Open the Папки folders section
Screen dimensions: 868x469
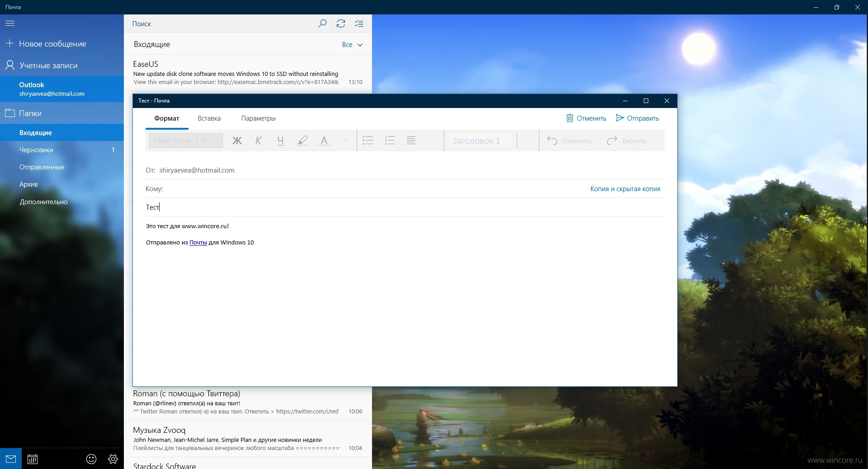tap(62, 113)
